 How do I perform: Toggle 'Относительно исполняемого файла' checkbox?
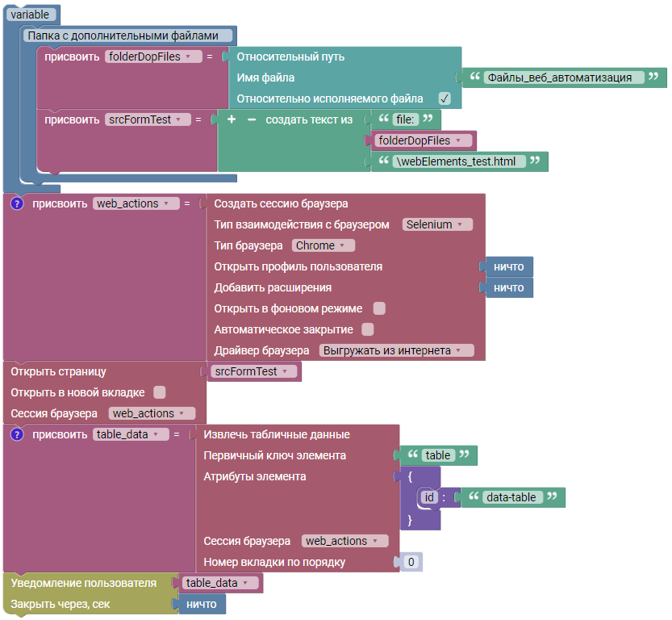click(444, 98)
